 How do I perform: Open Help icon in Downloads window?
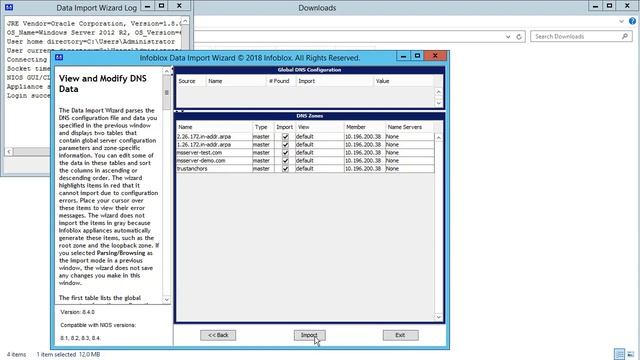tap(632, 21)
